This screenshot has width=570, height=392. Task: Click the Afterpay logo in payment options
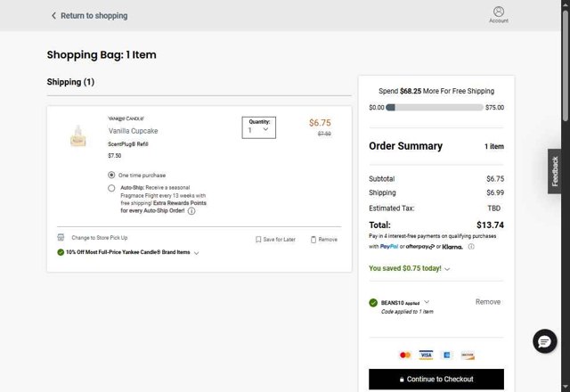coord(419,247)
